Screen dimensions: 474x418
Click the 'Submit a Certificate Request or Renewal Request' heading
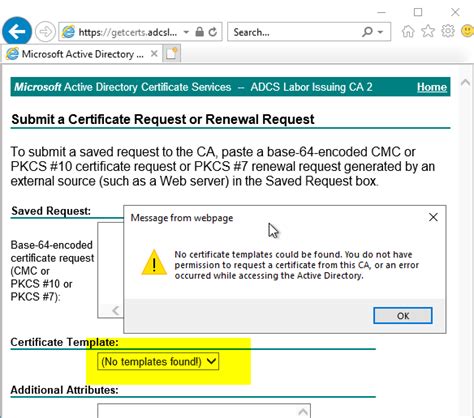(163, 119)
